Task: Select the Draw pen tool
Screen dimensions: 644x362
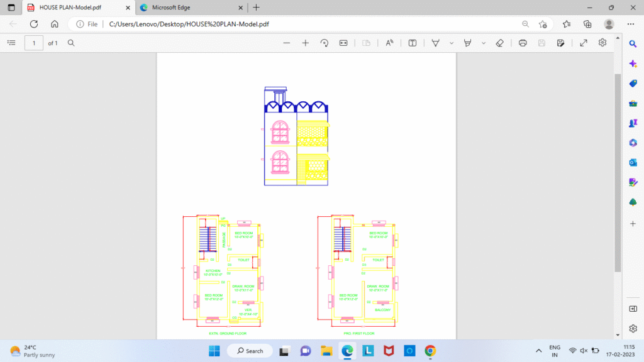Action: [x=435, y=43]
